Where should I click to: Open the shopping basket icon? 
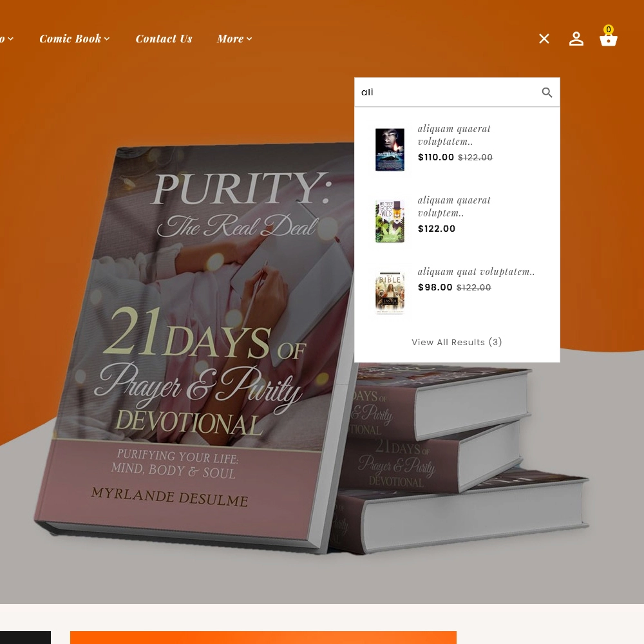[609, 39]
